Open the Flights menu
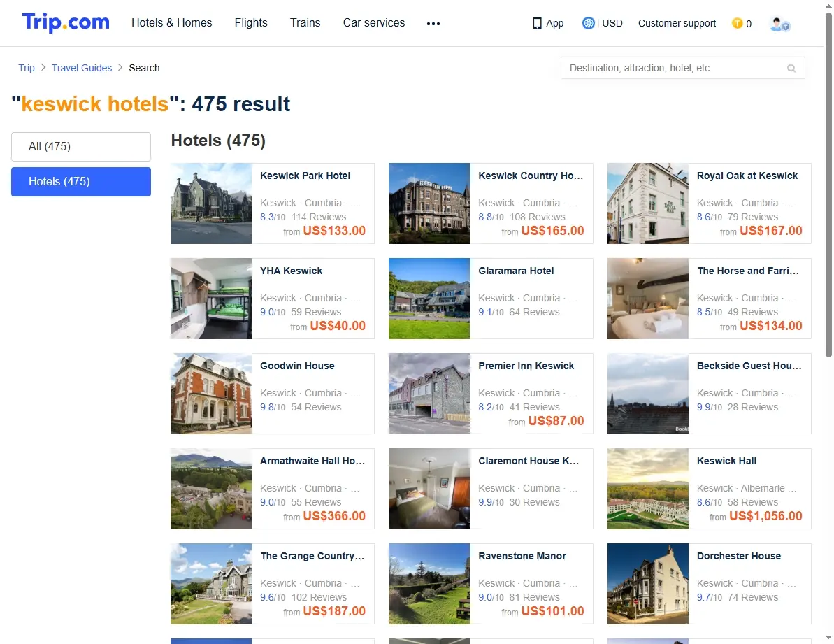Viewport: 834px width, 644px height. click(251, 23)
